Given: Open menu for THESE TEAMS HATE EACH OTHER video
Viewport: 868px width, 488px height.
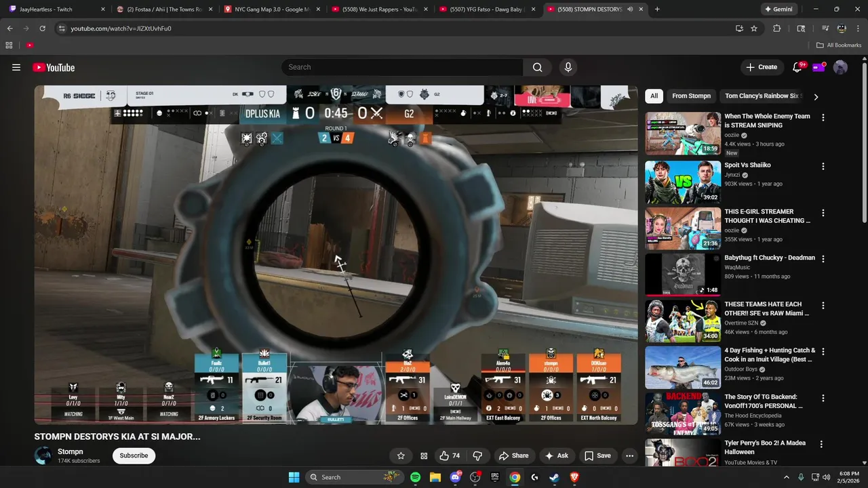Looking at the screenshot, I should pyautogui.click(x=823, y=305).
